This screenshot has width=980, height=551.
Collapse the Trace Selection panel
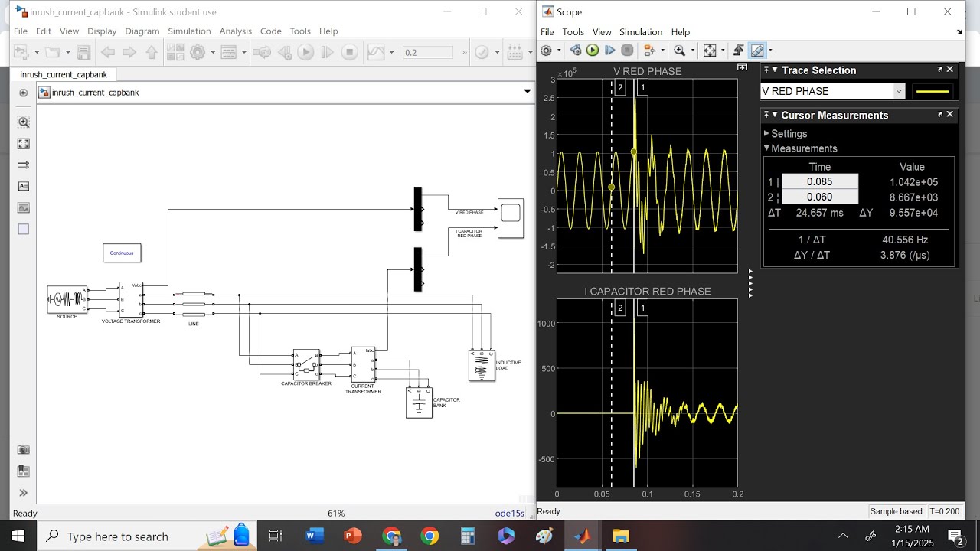coord(775,70)
